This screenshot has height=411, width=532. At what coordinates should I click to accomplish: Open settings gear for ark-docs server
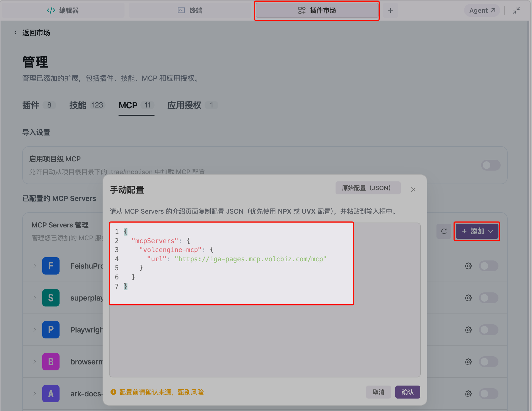tap(468, 394)
